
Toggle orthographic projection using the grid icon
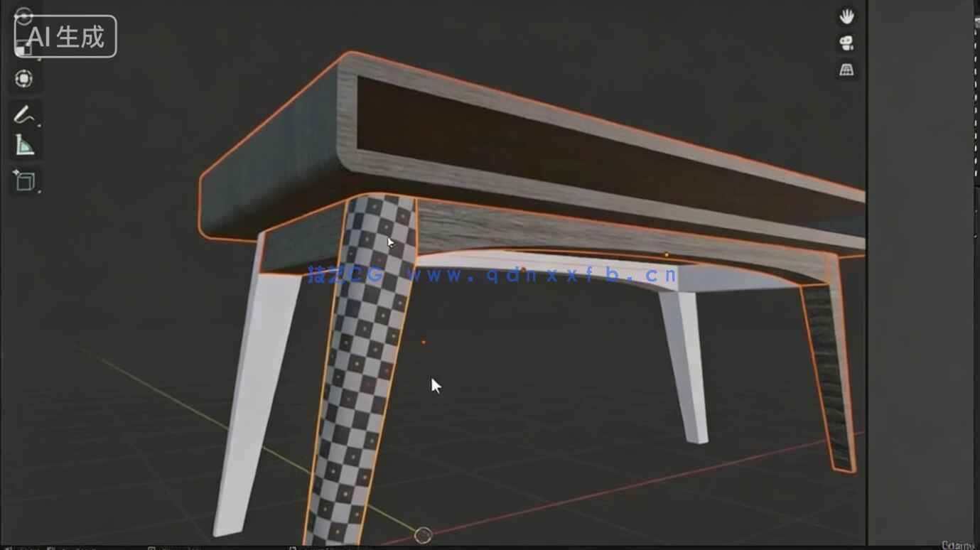(x=846, y=70)
